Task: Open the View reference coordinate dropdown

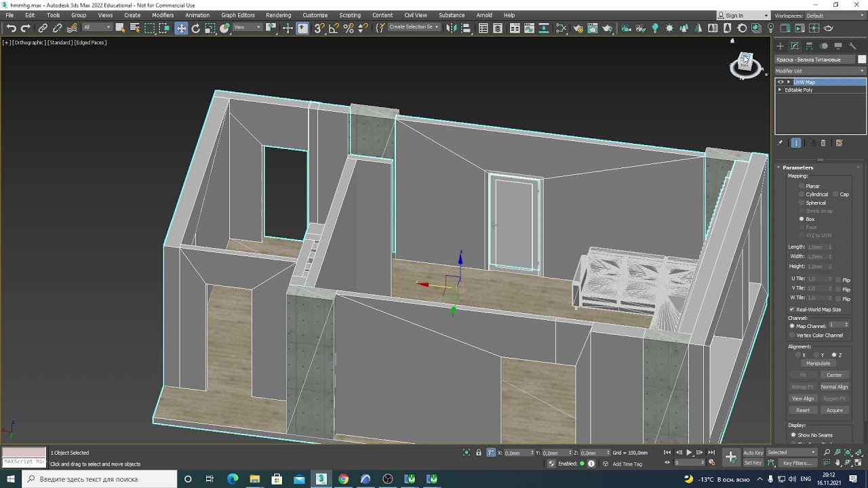Action: click(x=248, y=28)
